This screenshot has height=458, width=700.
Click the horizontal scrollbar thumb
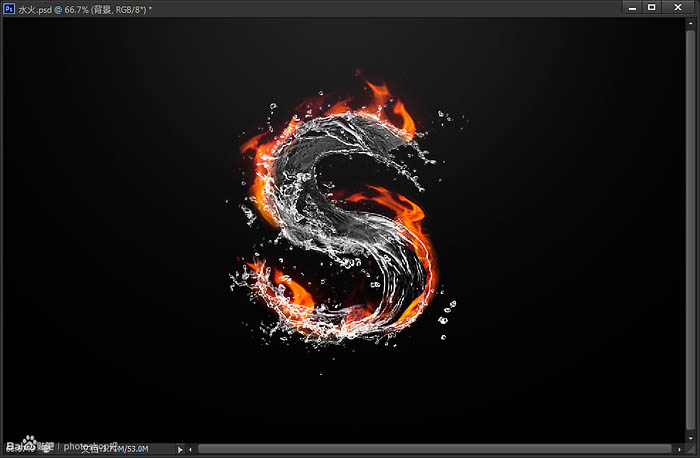[x=435, y=449]
